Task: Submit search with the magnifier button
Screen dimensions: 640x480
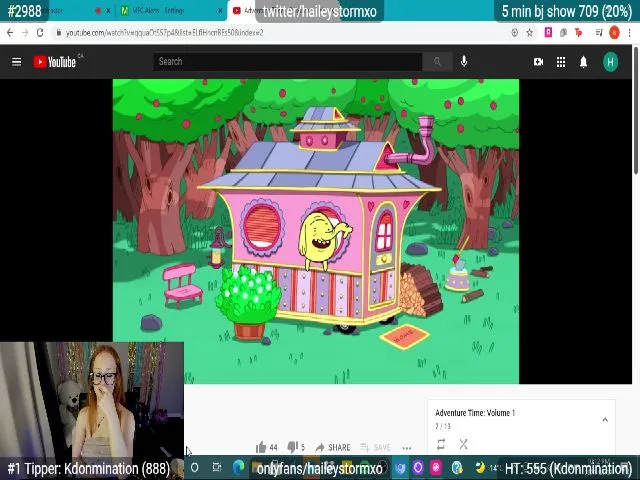Action: pos(437,62)
